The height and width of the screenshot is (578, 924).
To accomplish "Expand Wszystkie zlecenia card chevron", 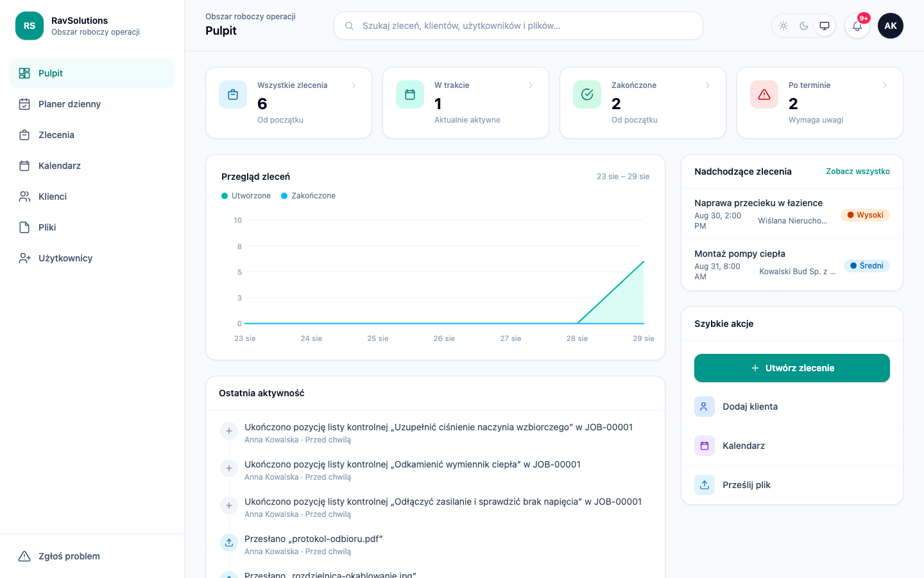I will (354, 85).
